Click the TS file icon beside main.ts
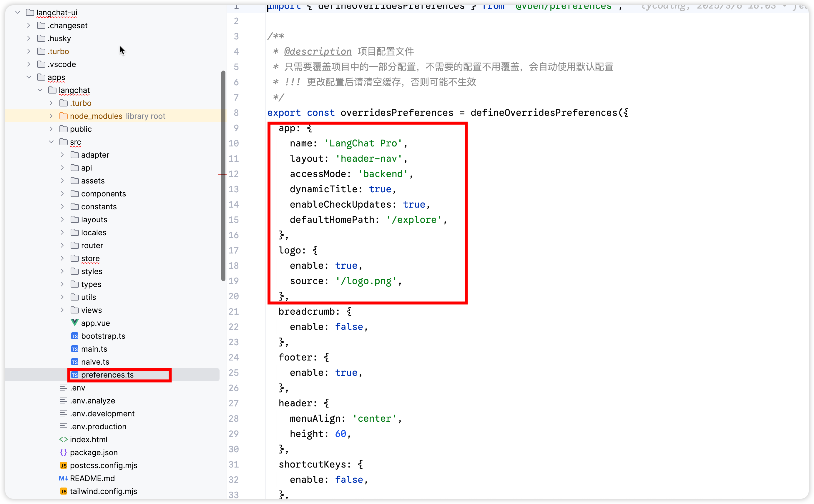Viewport: 814px width, 504px height. (x=74, y=349)
